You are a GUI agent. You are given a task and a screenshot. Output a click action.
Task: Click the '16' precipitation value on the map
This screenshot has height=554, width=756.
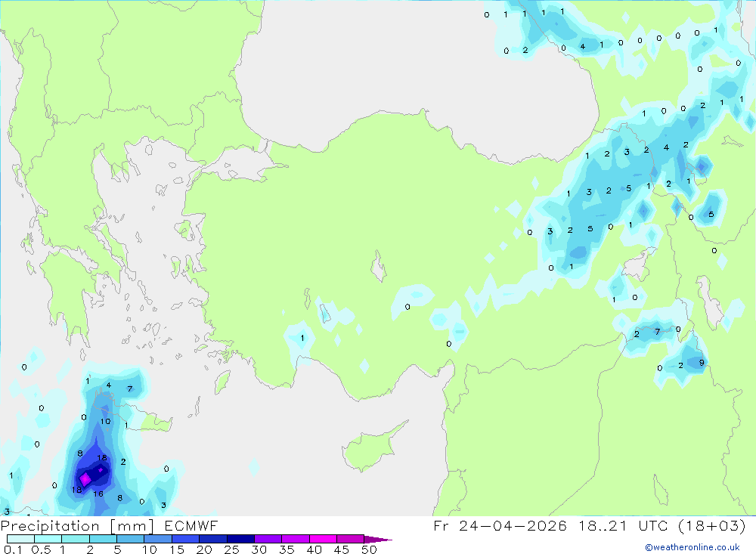(98, 494)
